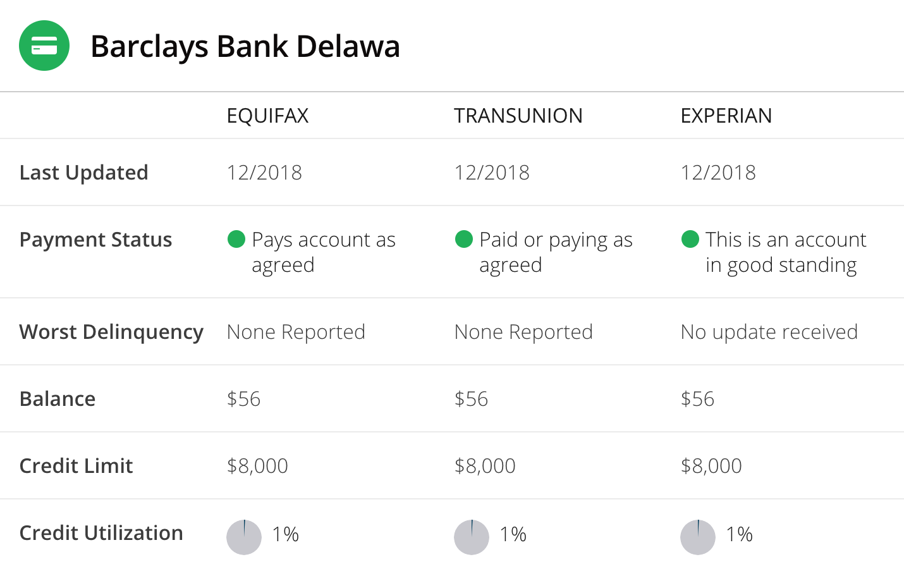904x588 pixels.
Task: Click the TransUnion $56 balance value
Action: click(x=472, y=399)
